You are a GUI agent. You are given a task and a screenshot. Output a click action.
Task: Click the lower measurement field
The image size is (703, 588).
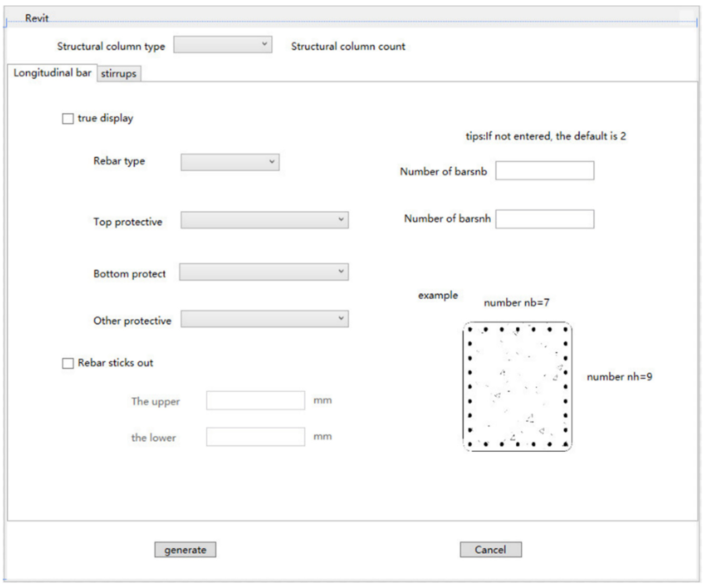(x=255, y=436)
